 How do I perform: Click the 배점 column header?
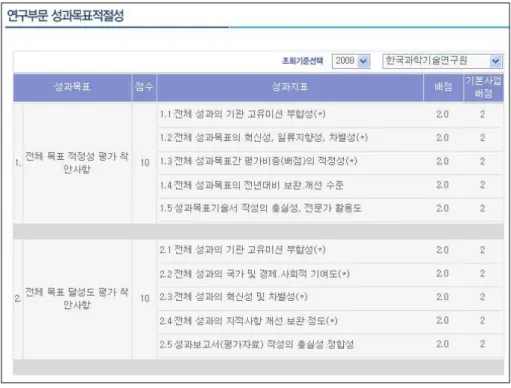point(443,87)
